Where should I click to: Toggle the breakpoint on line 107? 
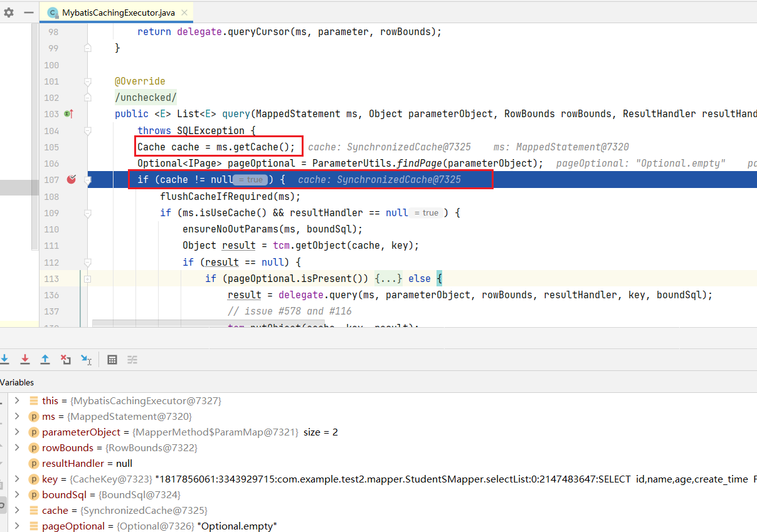71,180
